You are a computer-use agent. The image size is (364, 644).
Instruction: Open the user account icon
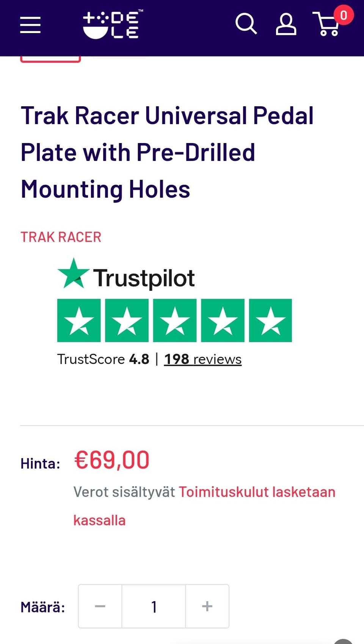point(286,25)
